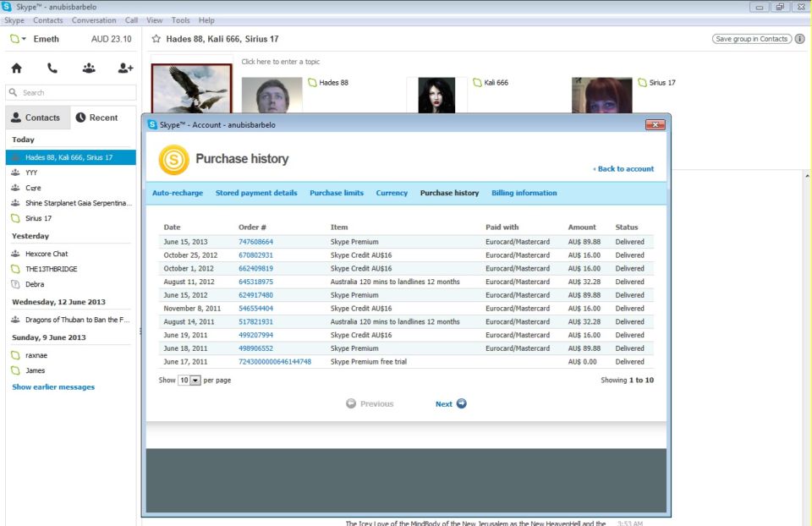The image size is (812, 526).
Task: Open the raxnae conversation
Action: click(x=71, y=355)
